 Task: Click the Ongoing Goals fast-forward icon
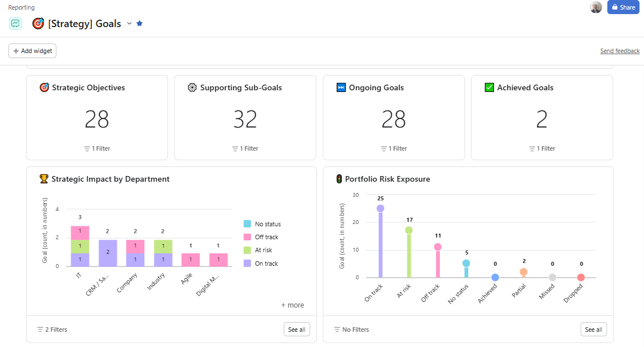pyautogui.click(x=341, y=87)
